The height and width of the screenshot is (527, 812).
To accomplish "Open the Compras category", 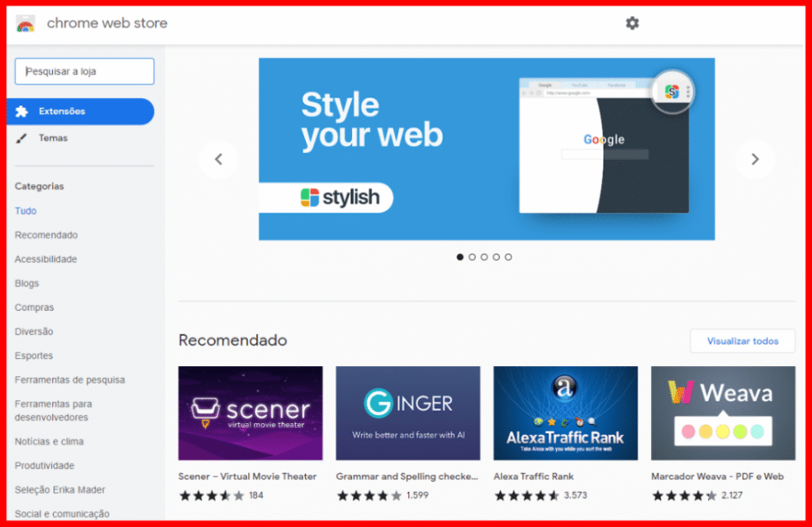I will [x=34, y=307].
